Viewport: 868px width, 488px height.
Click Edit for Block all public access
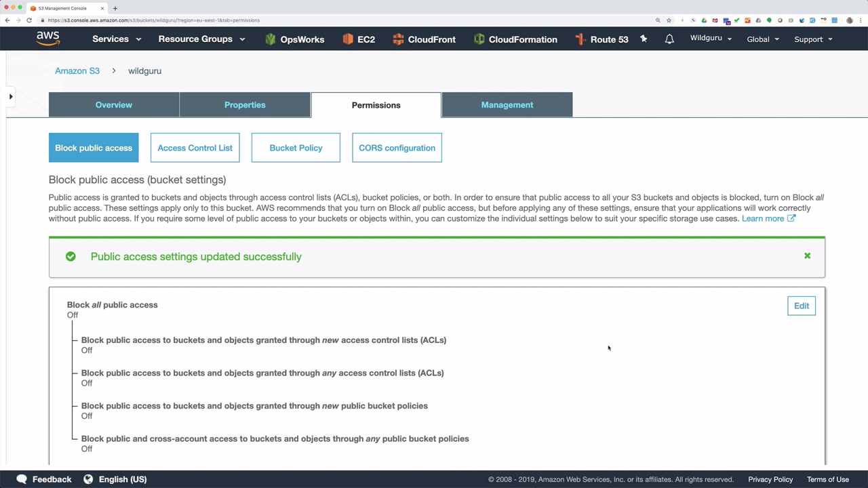point(802,306)
